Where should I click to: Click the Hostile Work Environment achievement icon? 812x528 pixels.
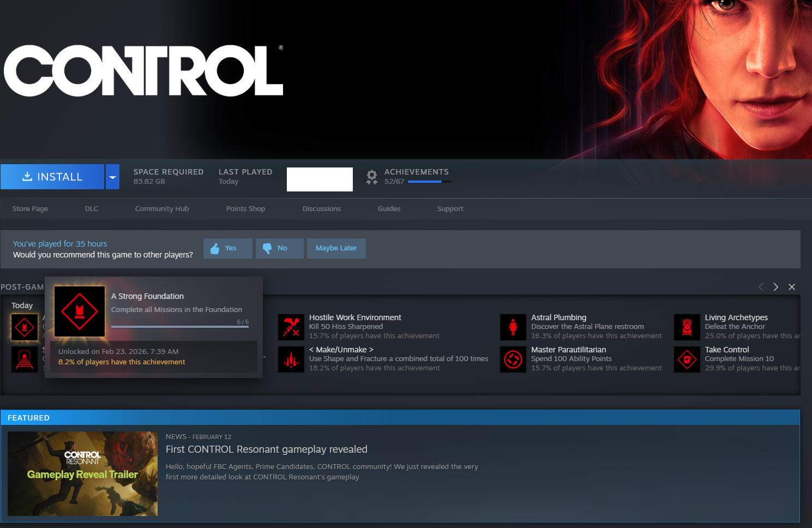point(291,327)
